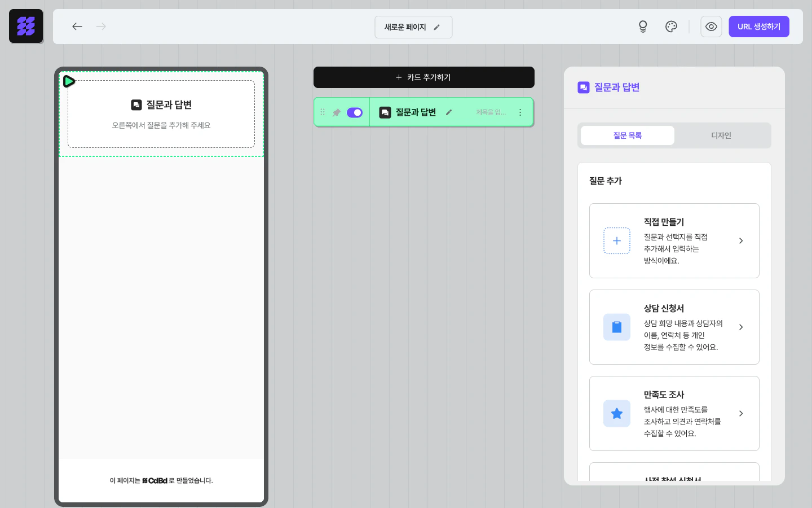This screenshot has width=812, height=508.
Task: Switch to 질문 목록 tab
Action: pyautogui.click(x=628, y=135)
